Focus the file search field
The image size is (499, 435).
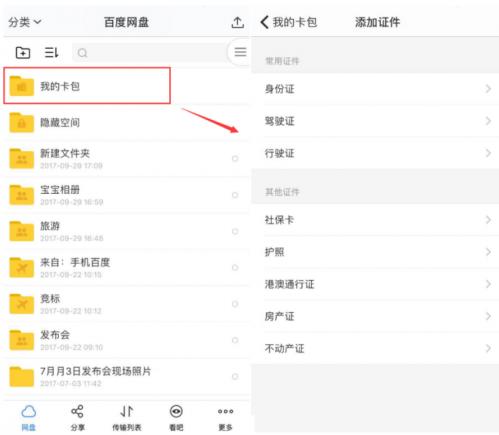[x=150, y=52]
